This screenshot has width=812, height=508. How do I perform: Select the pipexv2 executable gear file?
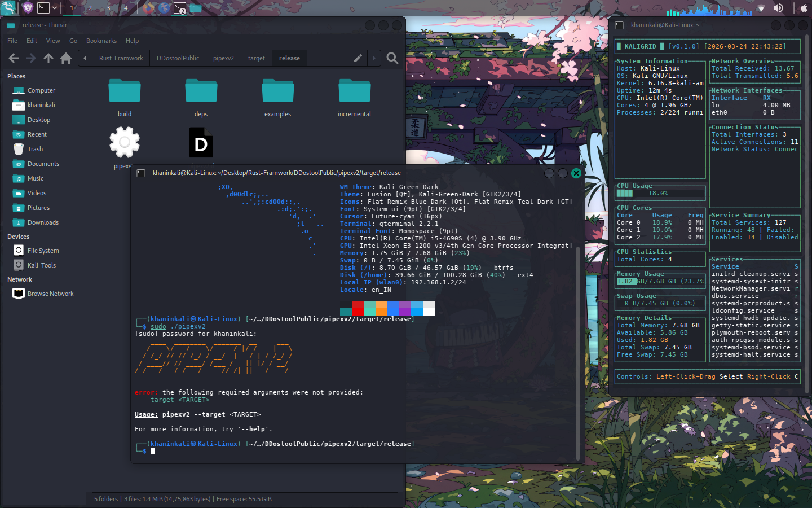[x=125, y=143]
